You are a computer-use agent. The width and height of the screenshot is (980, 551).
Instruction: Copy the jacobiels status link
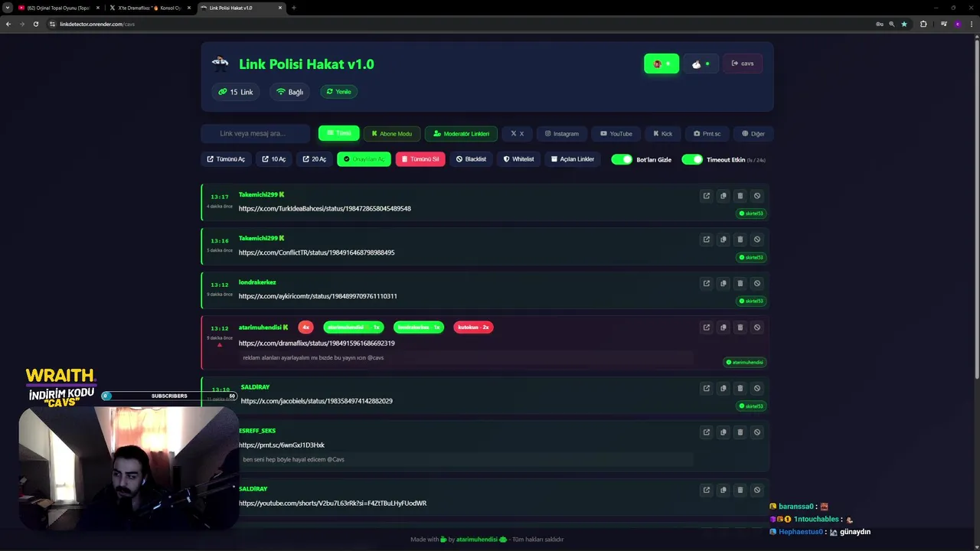[x=723, y=388]
